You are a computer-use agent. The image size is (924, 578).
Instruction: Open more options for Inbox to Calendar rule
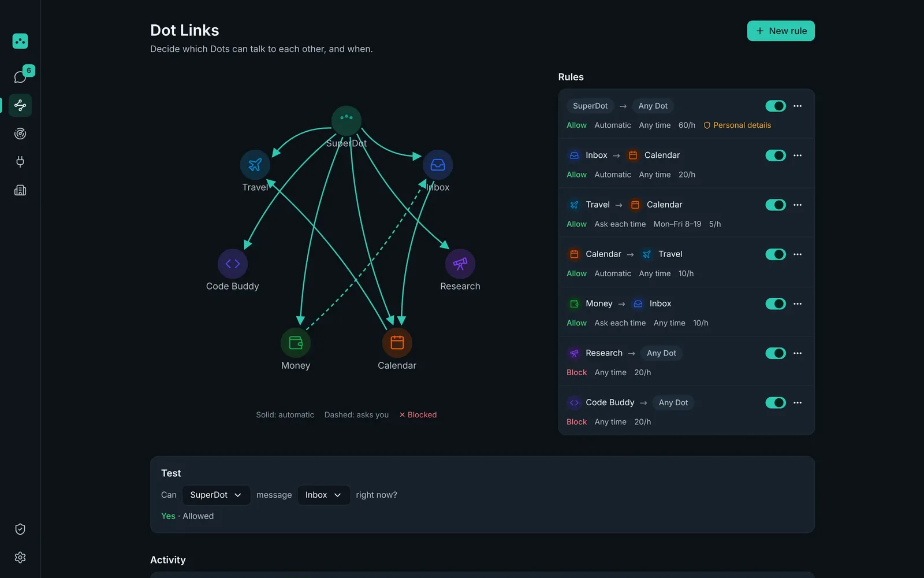(798, 155)
